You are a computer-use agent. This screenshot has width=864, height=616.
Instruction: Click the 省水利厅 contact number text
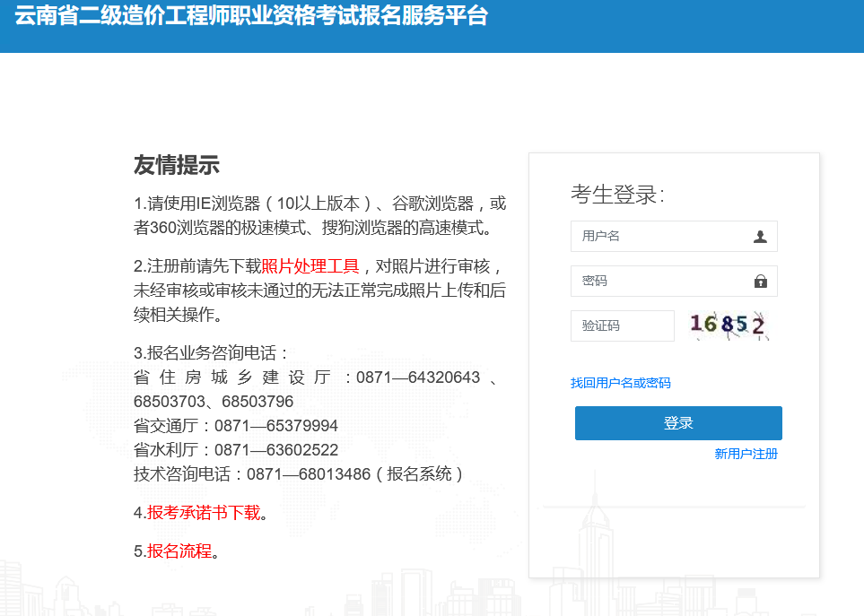(x=235, y=449)
